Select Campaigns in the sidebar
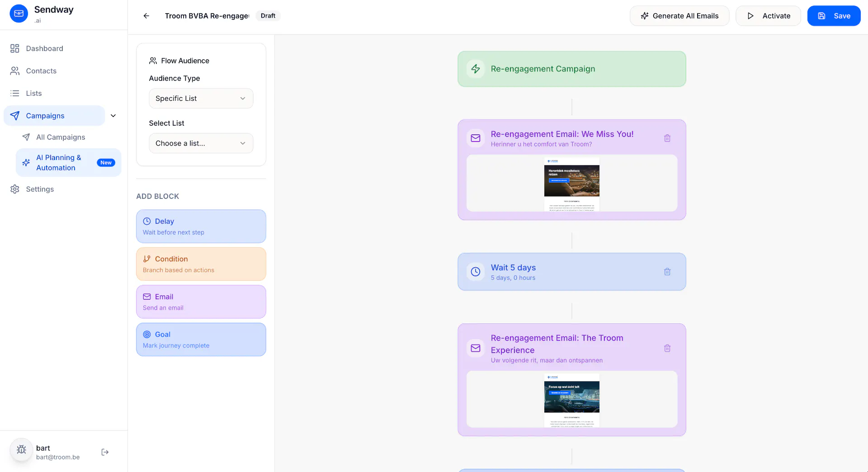Screen dimensions: 868x472 [54, 116]
